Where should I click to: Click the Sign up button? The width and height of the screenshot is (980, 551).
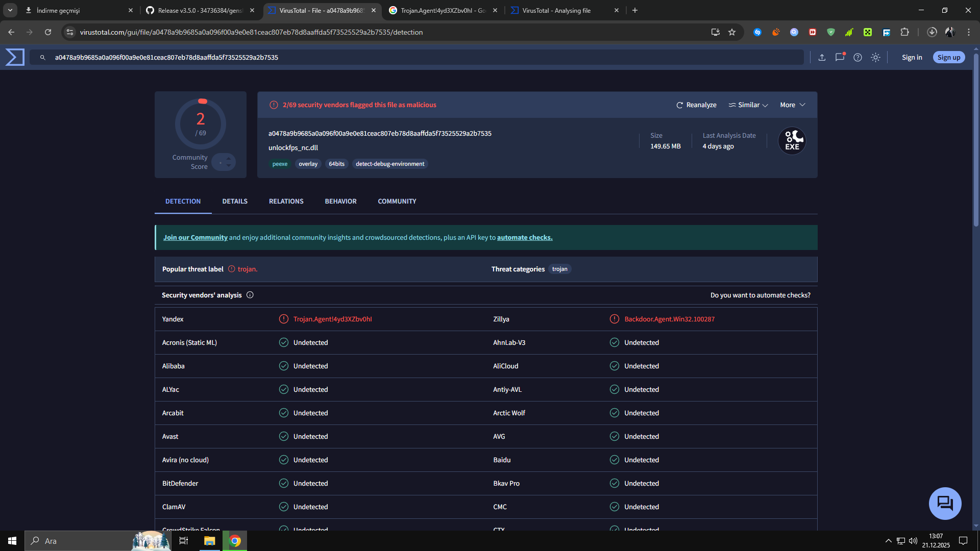948,58
